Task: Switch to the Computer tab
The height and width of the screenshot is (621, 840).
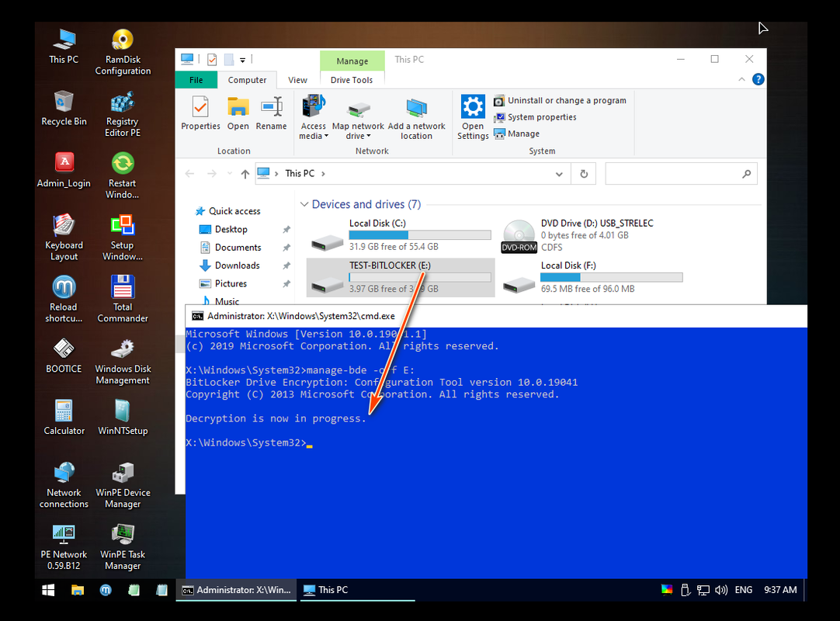Action: click(x=247, y=80)
